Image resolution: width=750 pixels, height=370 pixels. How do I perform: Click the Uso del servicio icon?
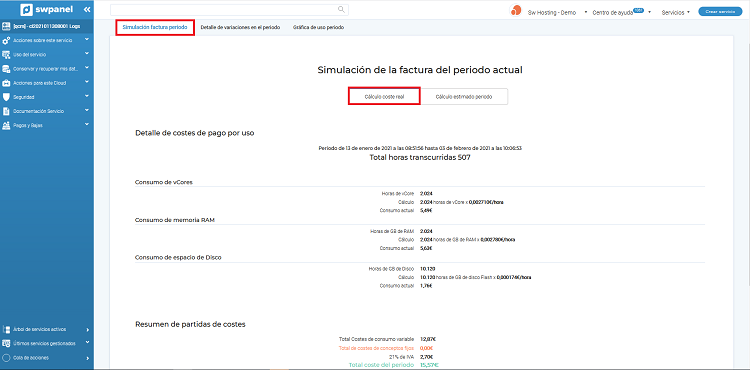click(x=6, y=54)
